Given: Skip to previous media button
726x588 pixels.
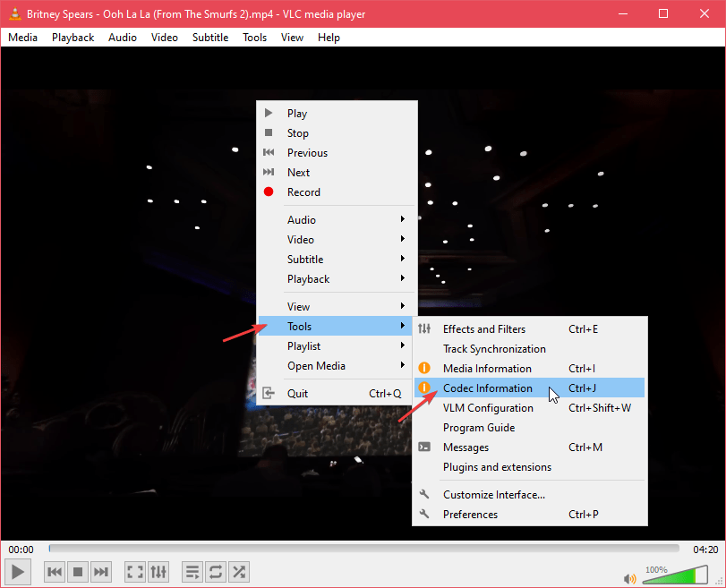Looking at the screenshot, I should pyautogui.click(x=55, y=571).
